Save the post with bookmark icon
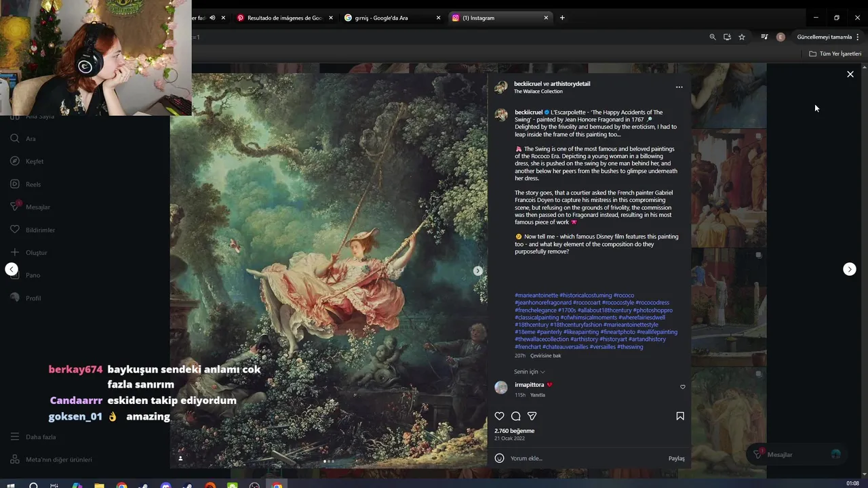 (x=679, y=416)
